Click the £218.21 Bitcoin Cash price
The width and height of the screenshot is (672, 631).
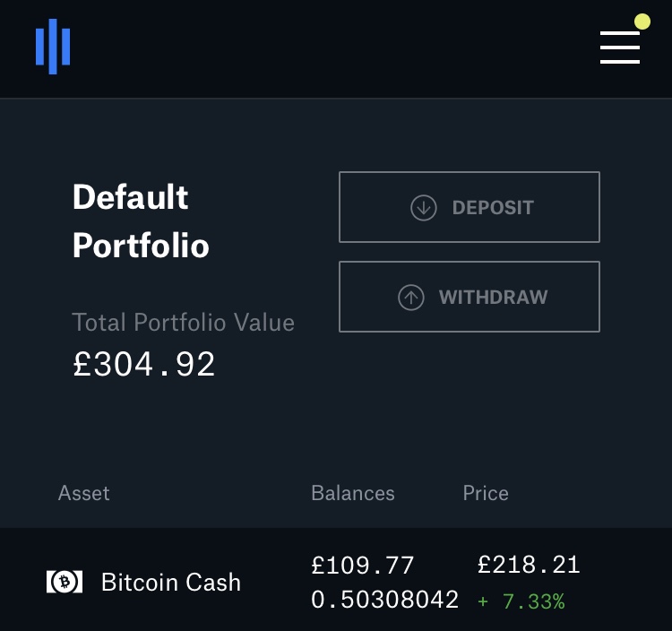pyautogui.click(x=529, y=564)
